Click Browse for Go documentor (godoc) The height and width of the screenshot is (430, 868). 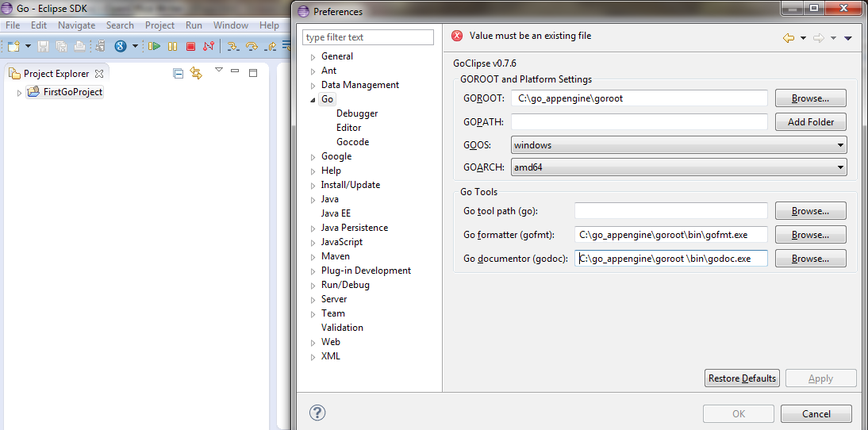tap(810, 259)
